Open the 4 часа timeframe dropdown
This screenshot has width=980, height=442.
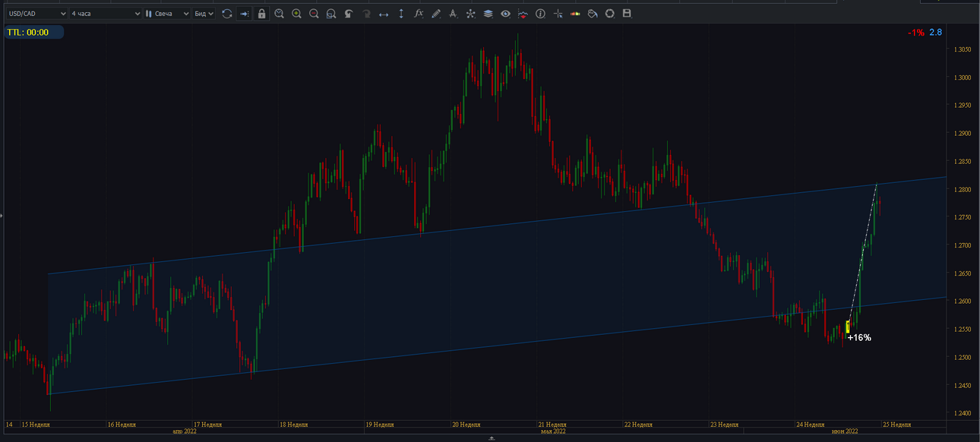[105, 14]
